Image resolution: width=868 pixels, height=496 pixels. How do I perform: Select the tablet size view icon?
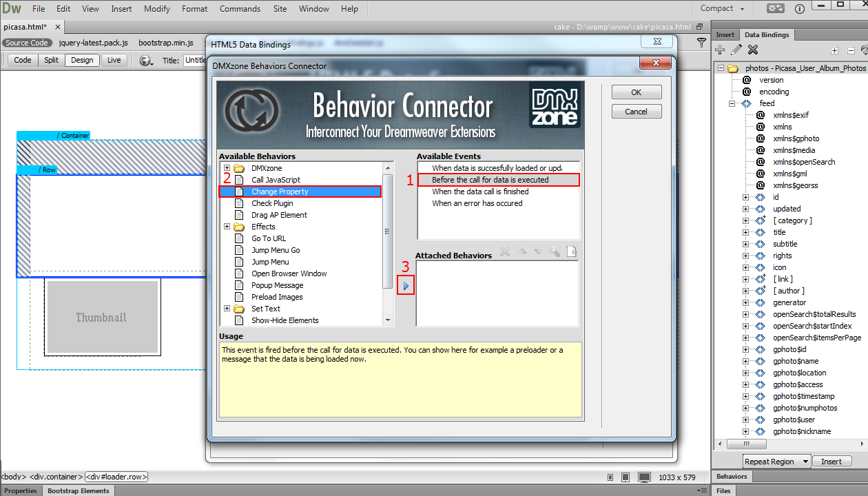(626, 477)
